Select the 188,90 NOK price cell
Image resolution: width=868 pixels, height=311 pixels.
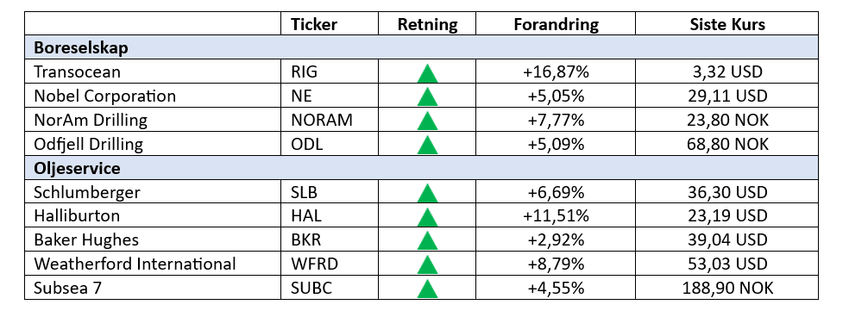(726, 288)
